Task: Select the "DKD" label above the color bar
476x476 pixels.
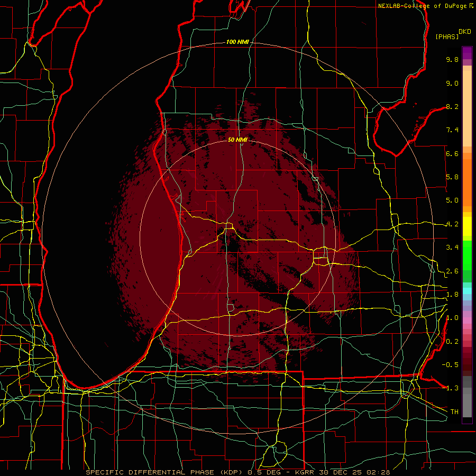Action: point(465,32)
